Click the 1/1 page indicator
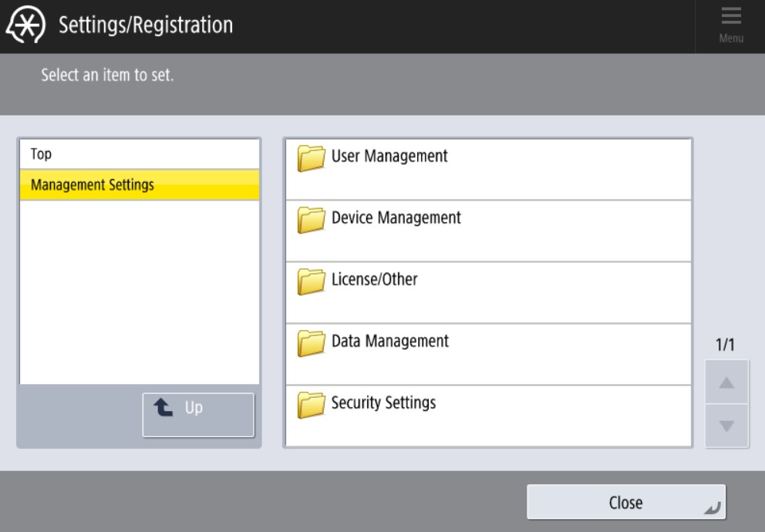This screenshot has height=532, width=765. 725,345
